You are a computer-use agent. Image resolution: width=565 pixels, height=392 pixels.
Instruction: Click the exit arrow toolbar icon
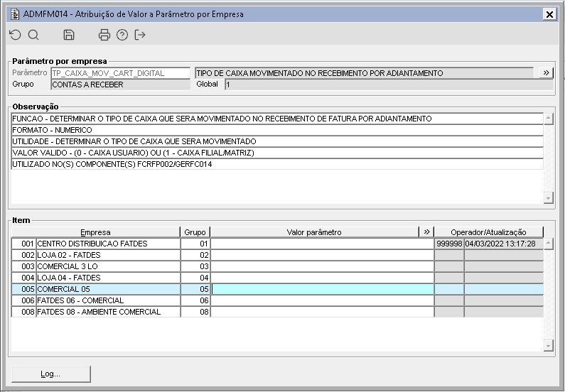tap(140, 35)
